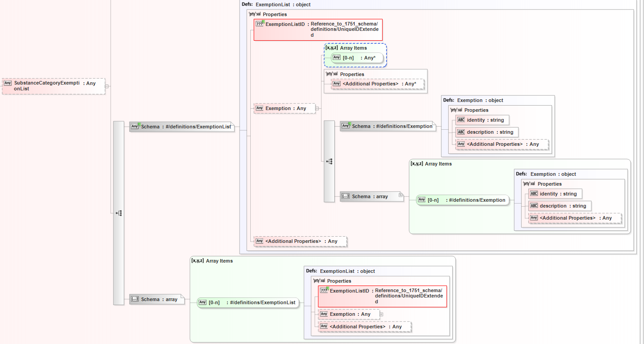644x344 pixels.
Task: Select the [0-n] : Any* array item
Action: tap(358, 58)
